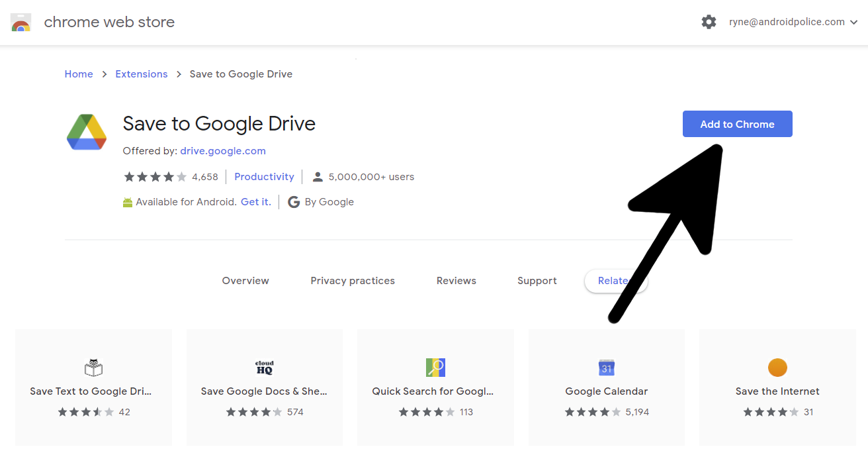Viewport: 868px width, 455px height.
Task: Click the Google G logo next to By Google
Action: point(294,202)
